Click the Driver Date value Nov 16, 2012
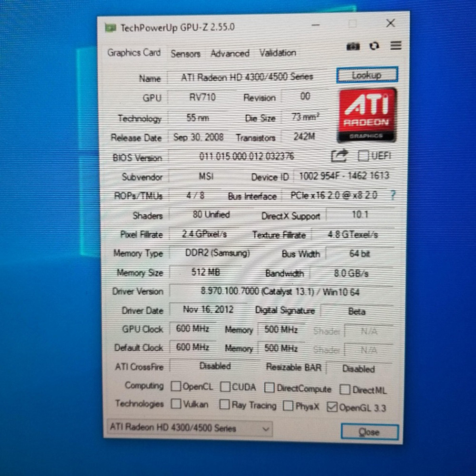This screenshot has width=476, height=476. [208, 309]
